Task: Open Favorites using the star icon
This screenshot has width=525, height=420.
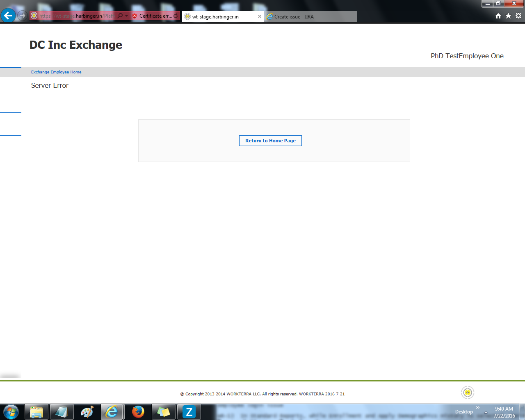Action: [x=508, y=16]
